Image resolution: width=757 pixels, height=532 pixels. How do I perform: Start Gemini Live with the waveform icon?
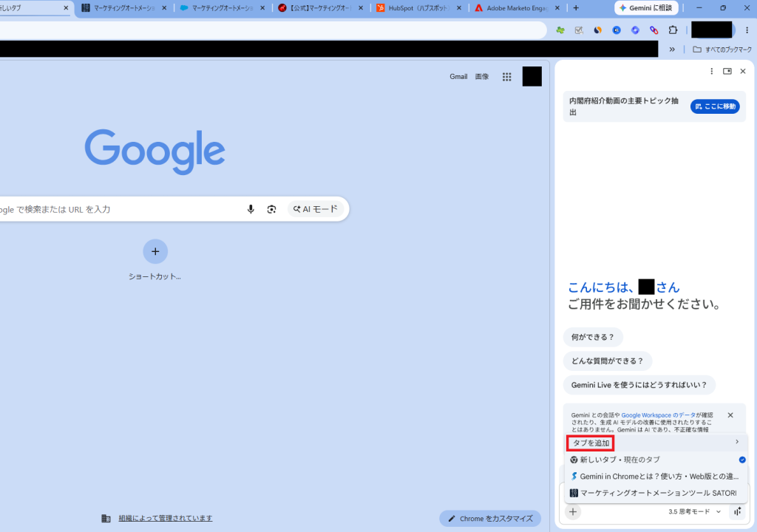click(738, 511)
